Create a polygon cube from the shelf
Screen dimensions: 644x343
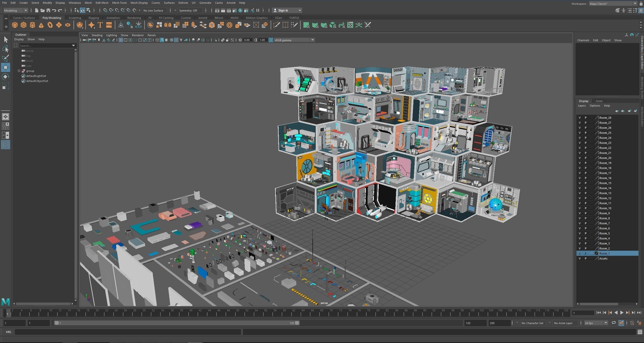24,25
